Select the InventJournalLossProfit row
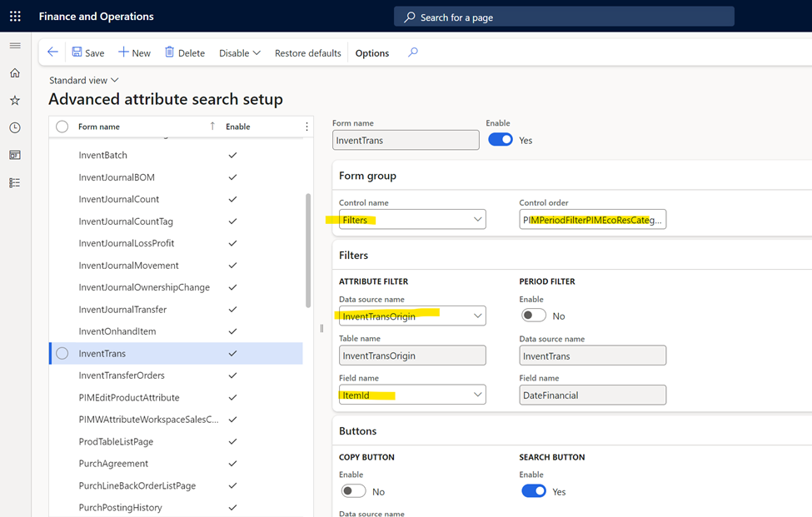812x517 pixels. coord(176,243)
